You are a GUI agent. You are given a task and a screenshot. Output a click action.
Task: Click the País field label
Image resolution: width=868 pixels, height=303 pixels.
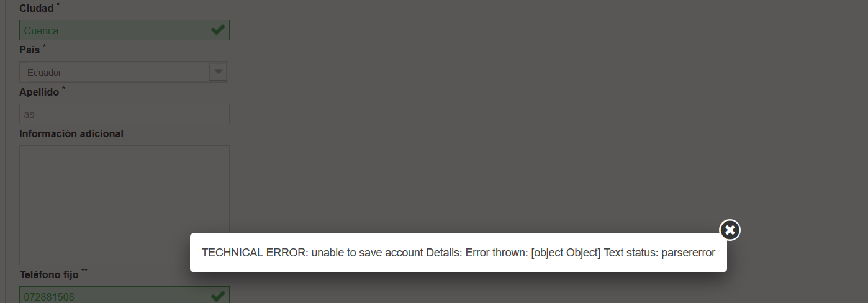click(x=29, y=50)
